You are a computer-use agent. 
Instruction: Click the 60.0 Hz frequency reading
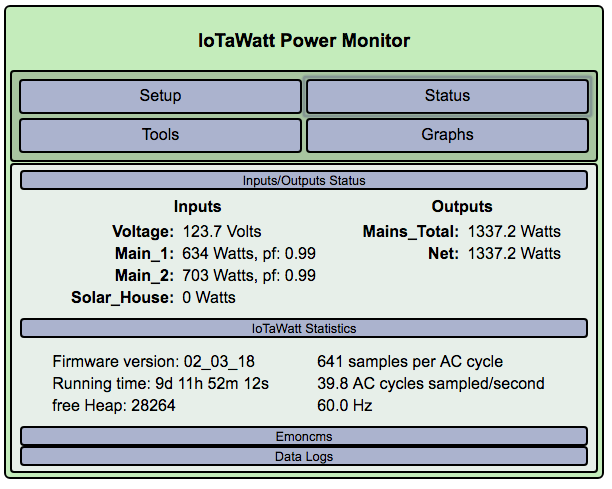tap(345, 405)
